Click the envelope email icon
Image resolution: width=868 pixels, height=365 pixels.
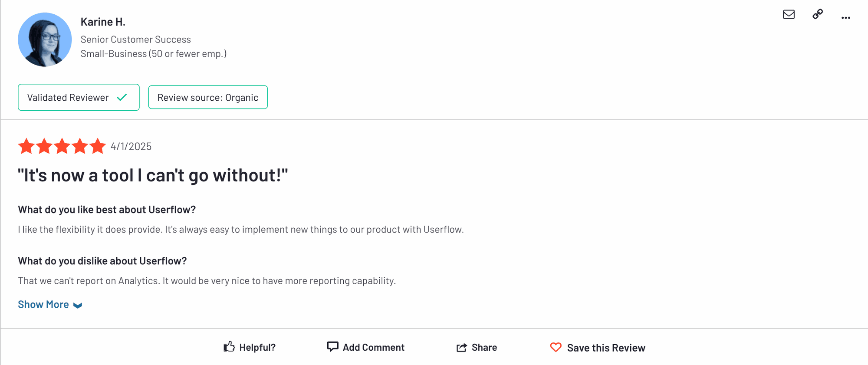[789, 14]
